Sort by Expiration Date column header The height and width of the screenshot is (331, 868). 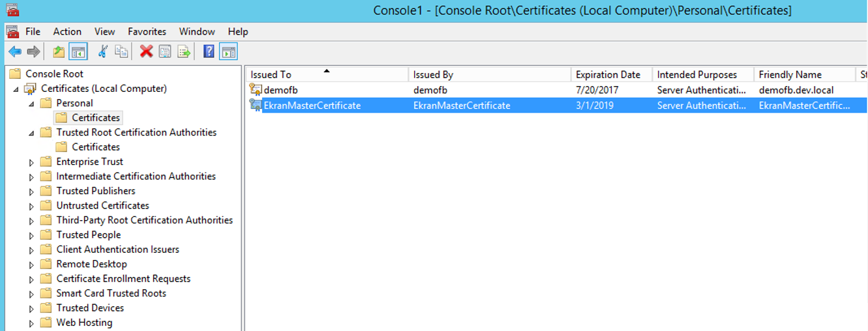click(608, 75)
